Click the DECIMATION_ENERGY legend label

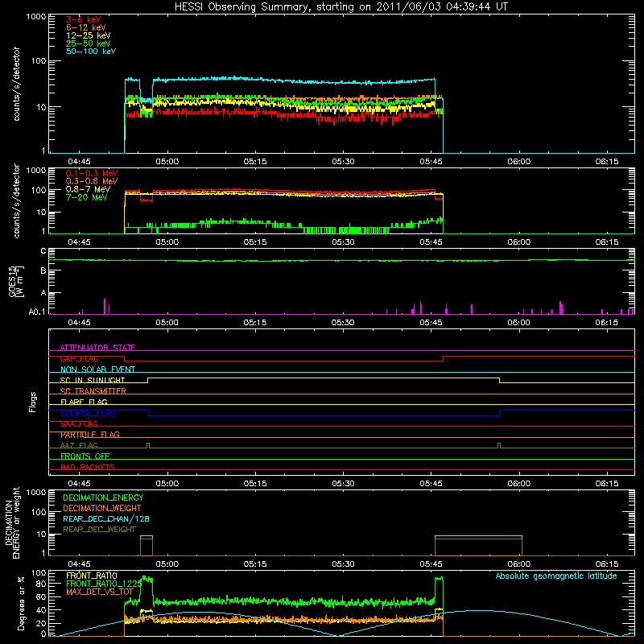click(x=103, y=497)
